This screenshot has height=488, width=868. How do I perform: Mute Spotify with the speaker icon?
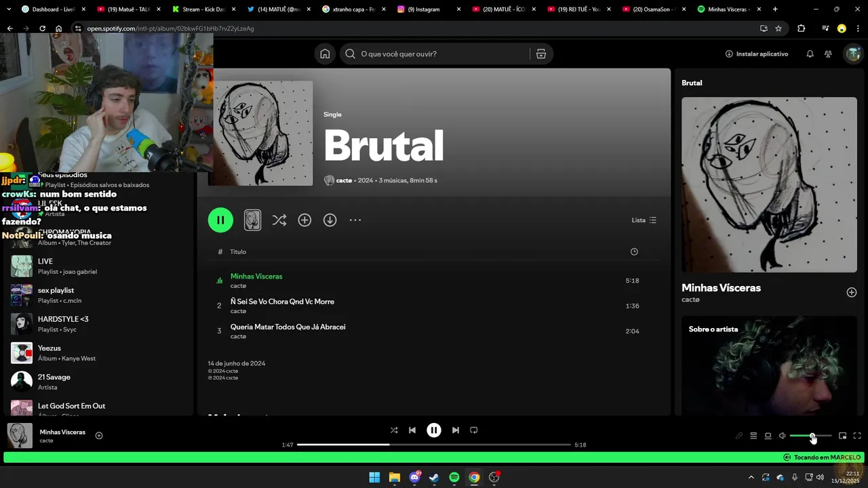[x=782, y=436]
